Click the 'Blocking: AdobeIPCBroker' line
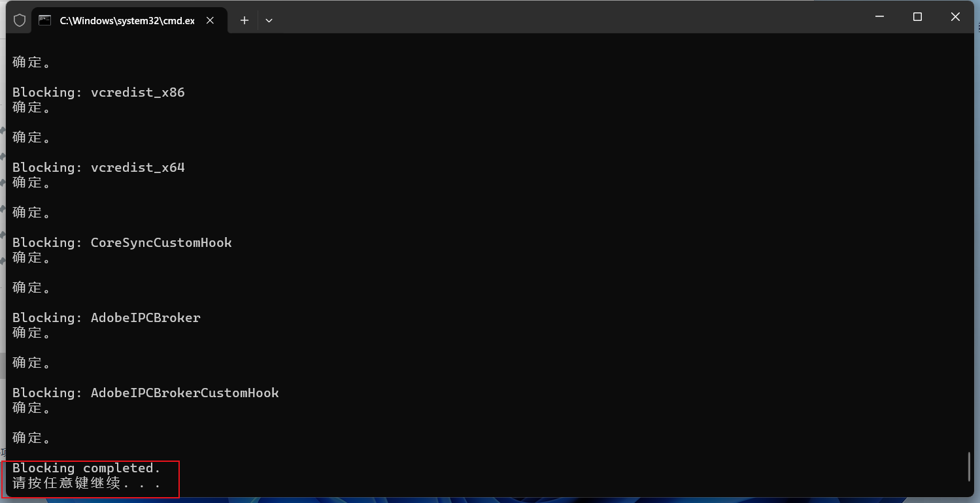This screenshot has height=503, width=980. [107, 317]
